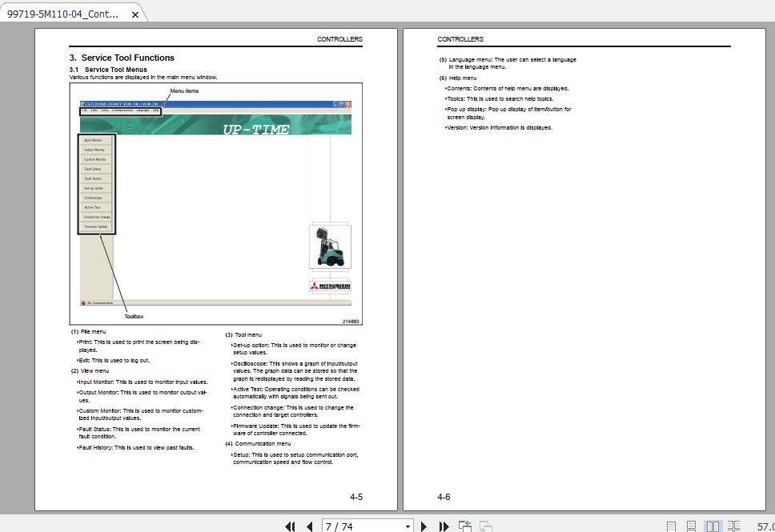This screenshot has width=775, height=532.
Task: Go back one page using the previous arrow
Action: click(309, 526)
